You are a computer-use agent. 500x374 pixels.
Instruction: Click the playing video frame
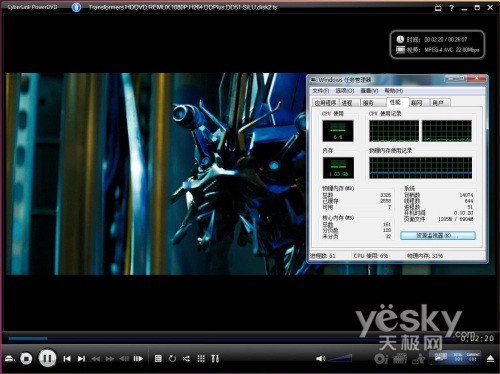point(156,174)
